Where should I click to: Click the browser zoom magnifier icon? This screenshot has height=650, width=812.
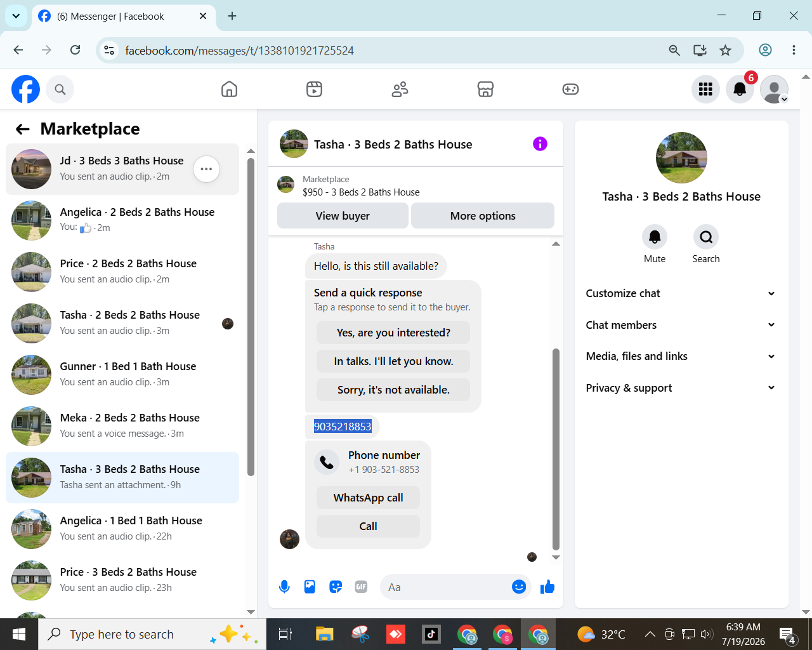click(674, 50)
